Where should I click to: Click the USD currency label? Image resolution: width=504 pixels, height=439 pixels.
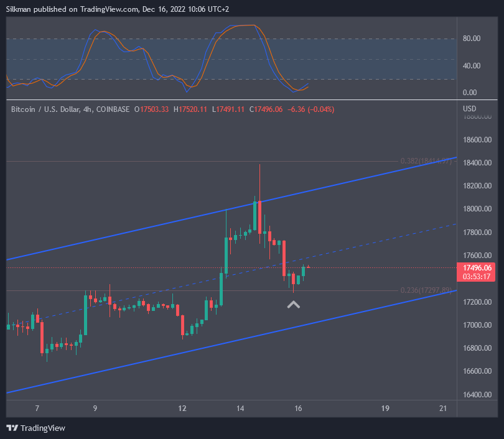pyautogui.click(x=469, y=109)
